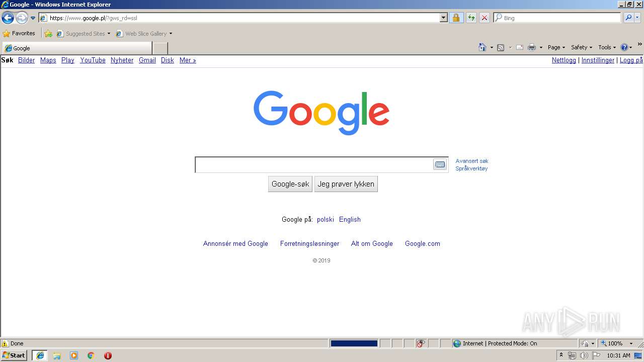Open the Maps link
Viewport: 644px width, 362px height.
pyautogui.click(x=48, y=60)
